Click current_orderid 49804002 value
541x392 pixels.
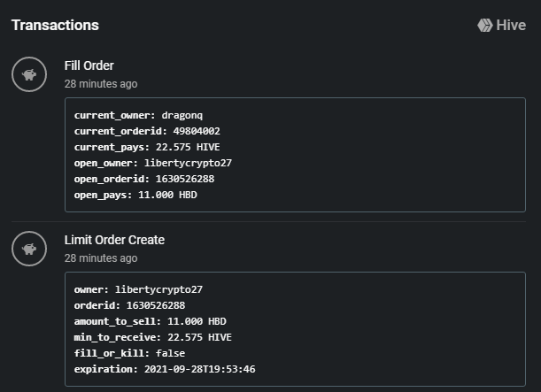(197, 131)
